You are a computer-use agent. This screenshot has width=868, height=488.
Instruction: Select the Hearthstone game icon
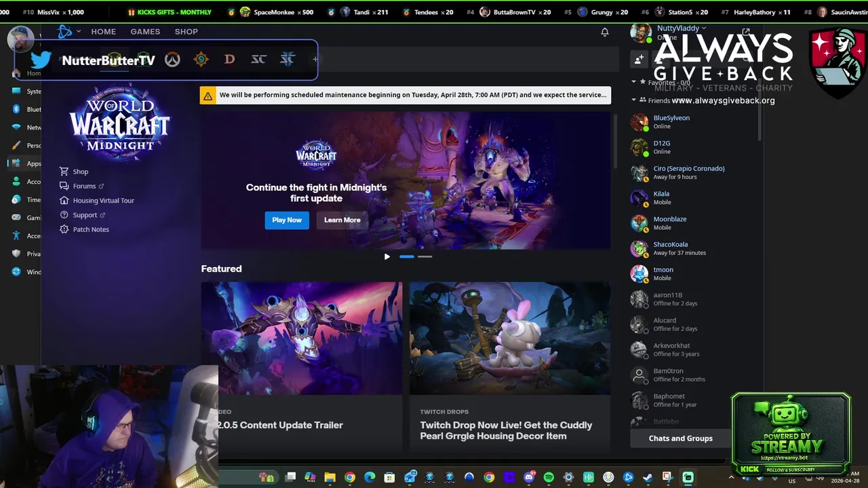pos(201,60)
